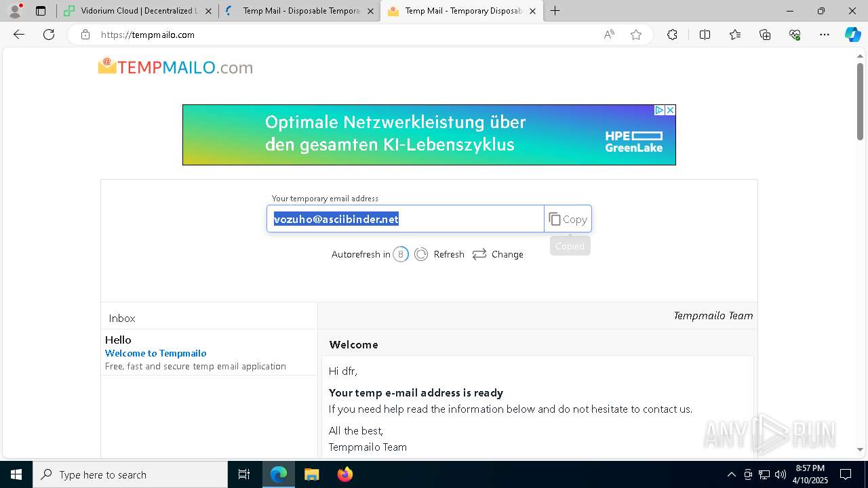Screen dimensions: 868x488
Task: Open the taskbar clock and date
Action: 810,474
